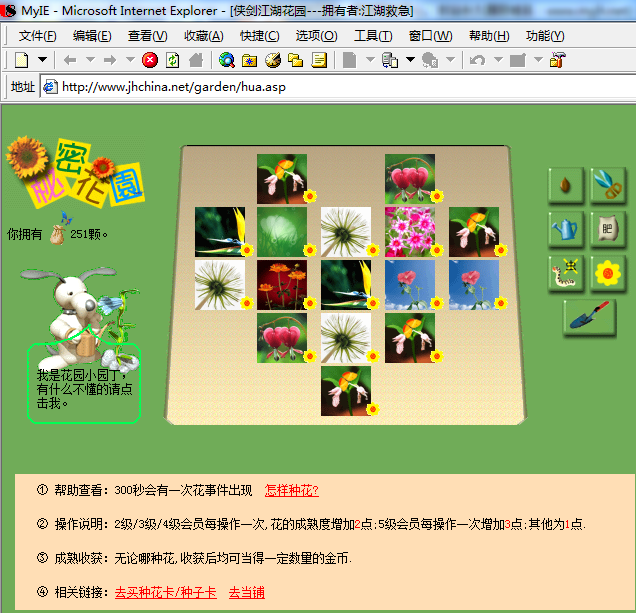Click the seed bag next to 251颗
636x613 pixels.
57,235
